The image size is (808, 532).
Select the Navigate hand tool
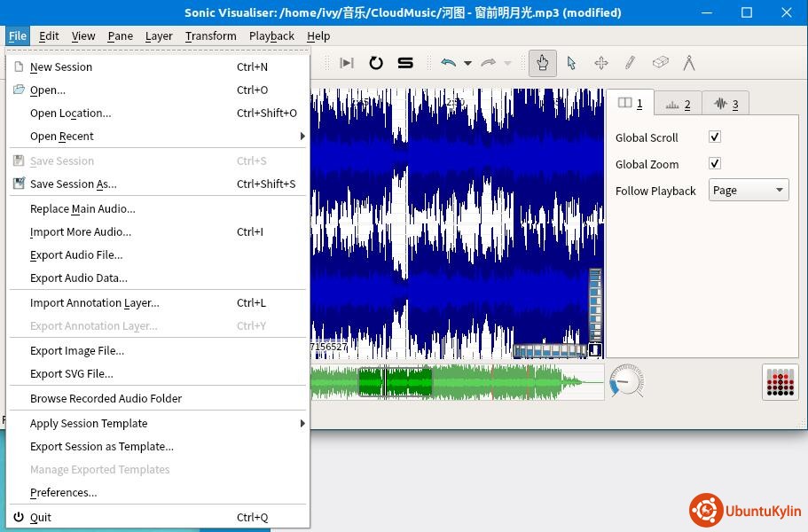click(x=542, y=63)
